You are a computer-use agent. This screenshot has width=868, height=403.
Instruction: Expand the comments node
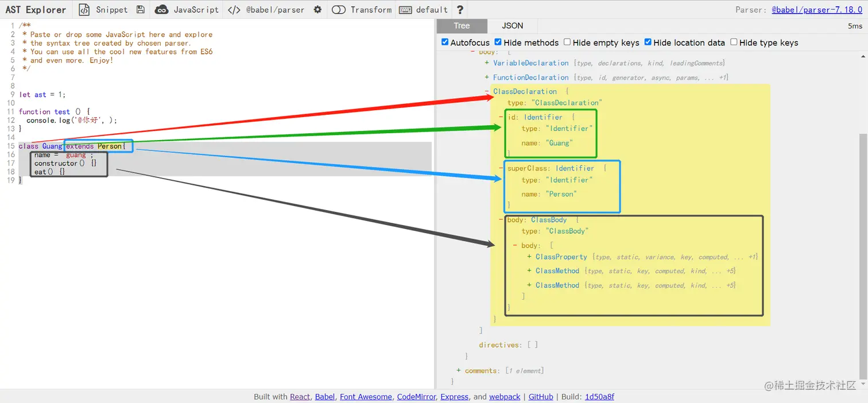(459, 371)
